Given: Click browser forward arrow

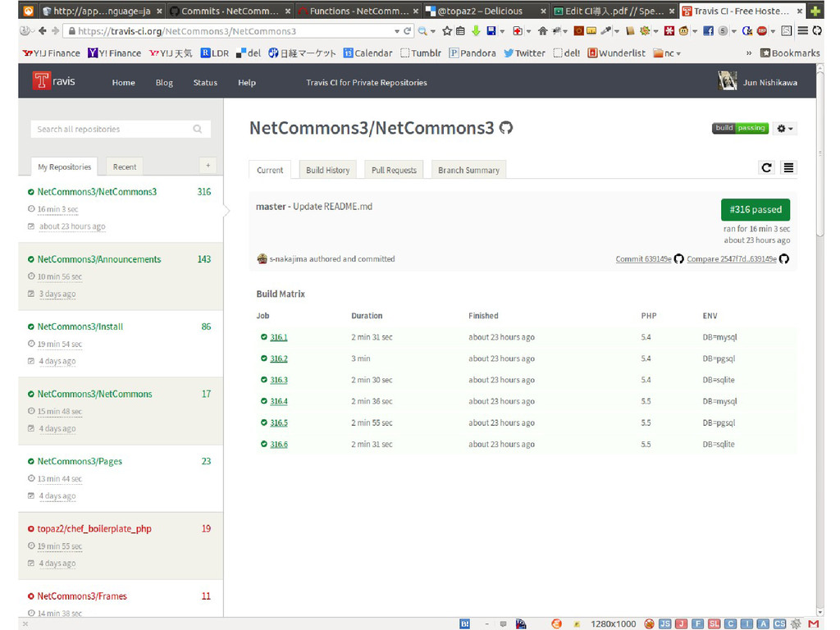Looking at the screenshot, I should point(55,31).
